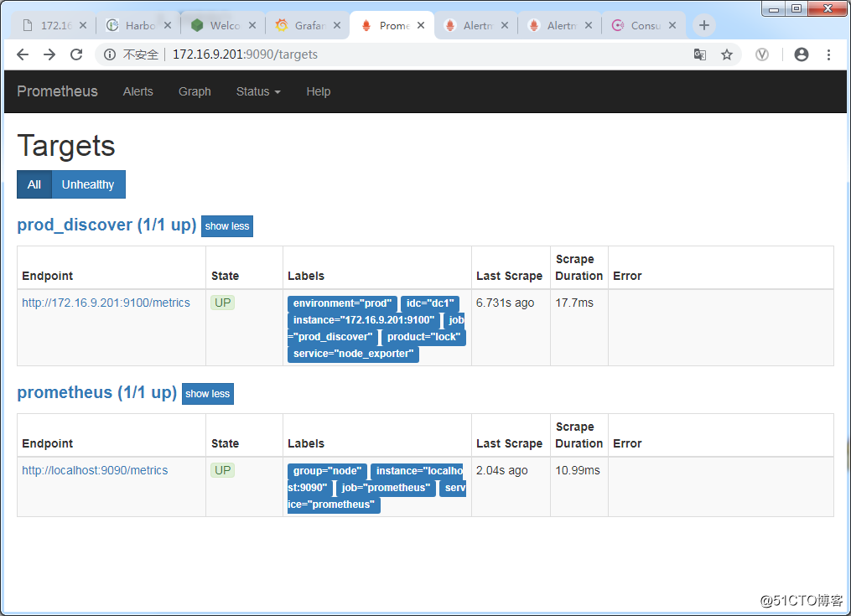Screen dimensions: 851x616
Task: Click the 6.731s ago last scrape value
Action: [x=505, y=303]
